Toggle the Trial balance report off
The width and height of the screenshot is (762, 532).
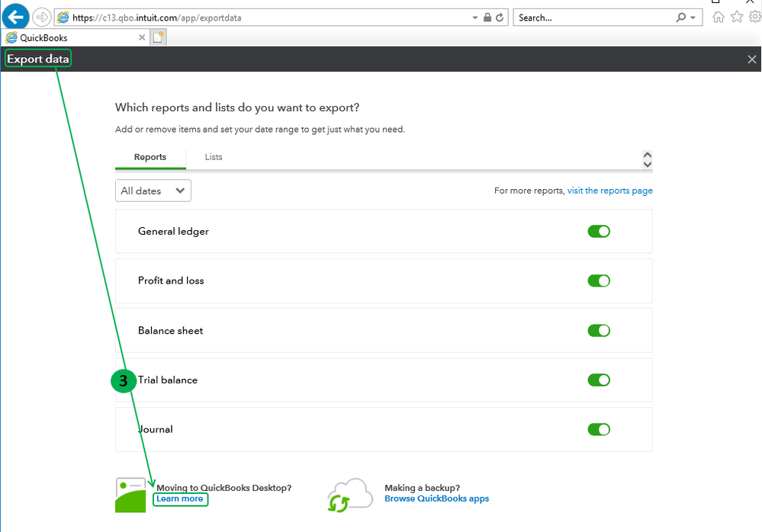point(599,380)
